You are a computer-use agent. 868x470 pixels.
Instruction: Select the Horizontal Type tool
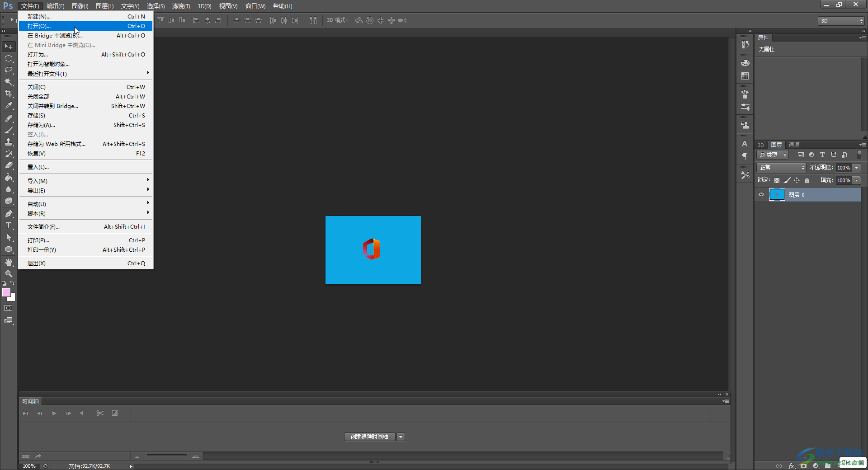point(9,226)
